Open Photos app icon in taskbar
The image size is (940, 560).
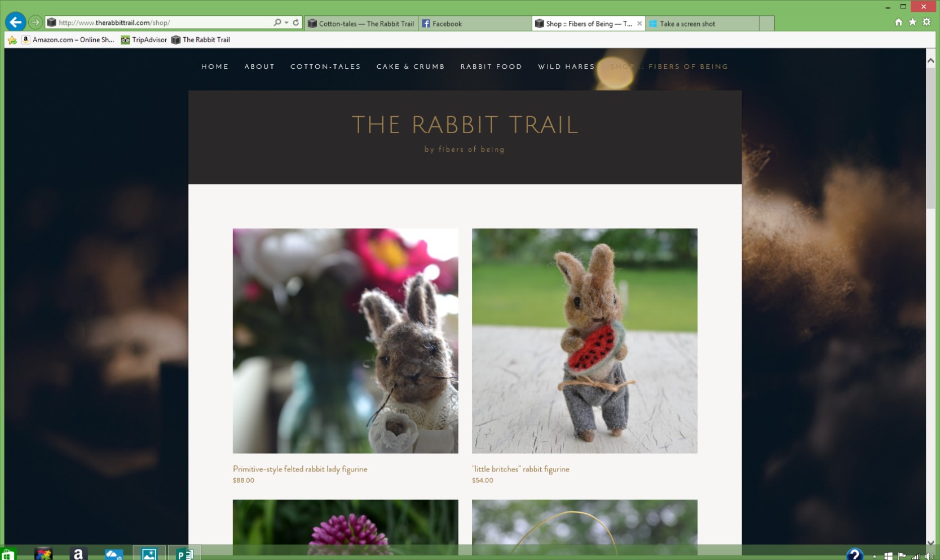[149, 554]
